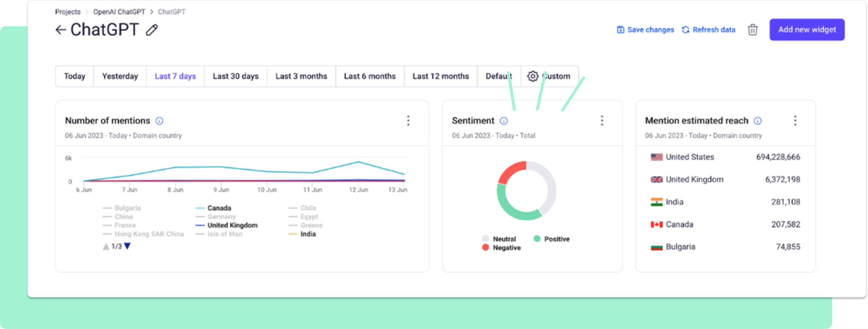Go to next legend page arrow

click(128, 246)
